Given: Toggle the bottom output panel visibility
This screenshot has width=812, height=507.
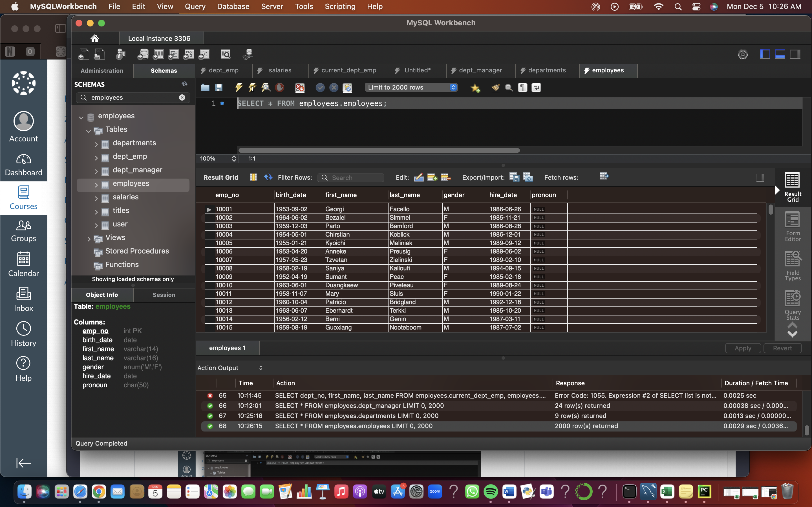Looking at the screenshot, I should [780, 54].
